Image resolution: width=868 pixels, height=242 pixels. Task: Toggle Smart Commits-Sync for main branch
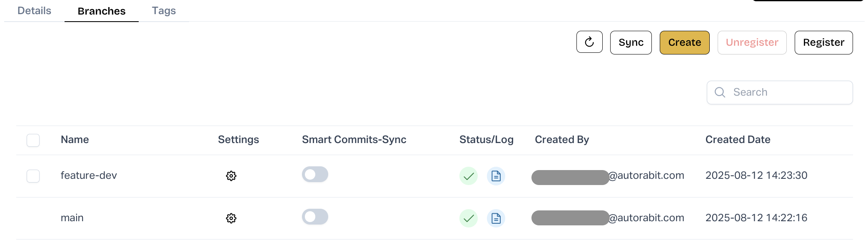coord(315,217)
